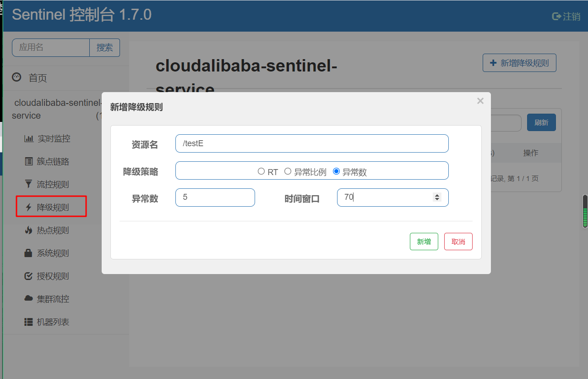Select the RT degrade strategy radio
This screenshot has height=379, width=588.
261,171
